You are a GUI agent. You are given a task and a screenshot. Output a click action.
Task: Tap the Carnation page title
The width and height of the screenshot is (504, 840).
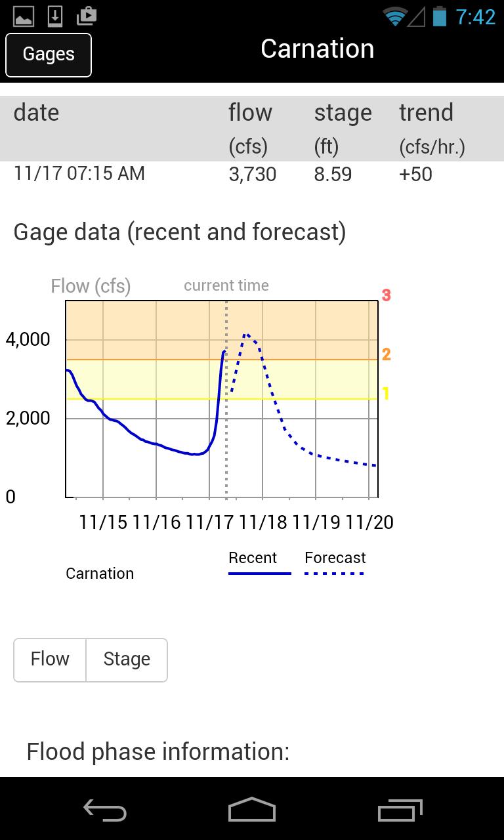[x=317, y=49]
